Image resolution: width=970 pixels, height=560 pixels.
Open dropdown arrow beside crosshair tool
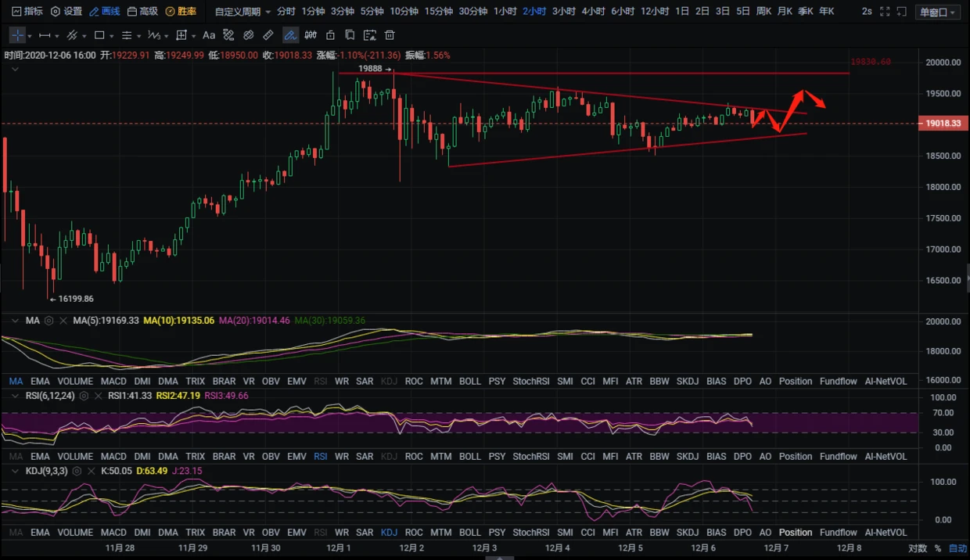pos(30,36)
